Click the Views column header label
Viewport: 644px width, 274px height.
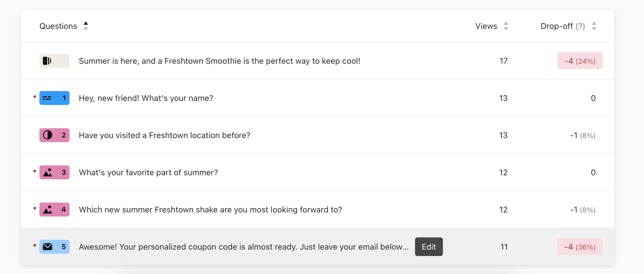(x=486, y=26)
